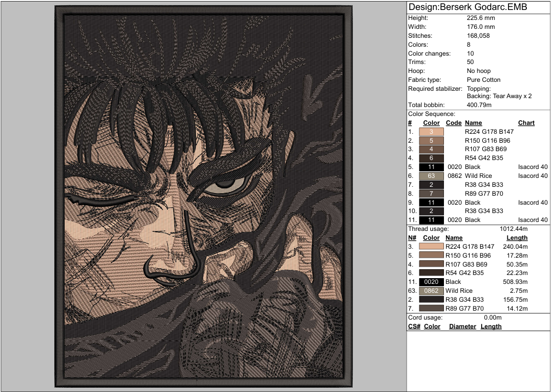
Task: Select total thread usage value 1012.44m
Action: tap(513, 229)
